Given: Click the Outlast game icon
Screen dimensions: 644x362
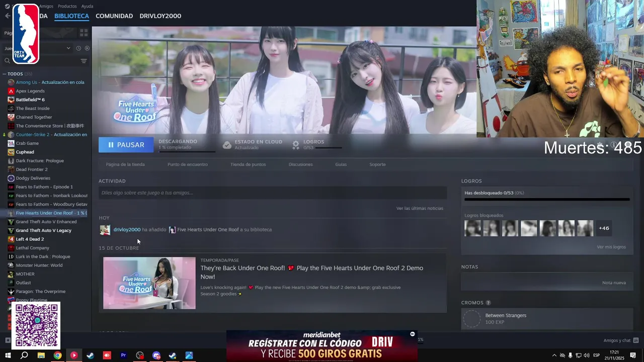Looking at the screenshot, I should pos(11,283).
